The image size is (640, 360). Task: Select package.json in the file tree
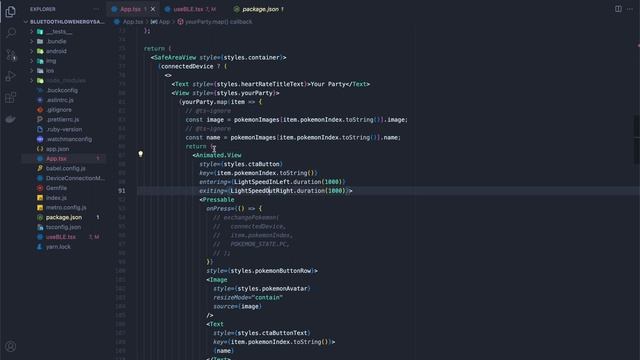(64, 217)
